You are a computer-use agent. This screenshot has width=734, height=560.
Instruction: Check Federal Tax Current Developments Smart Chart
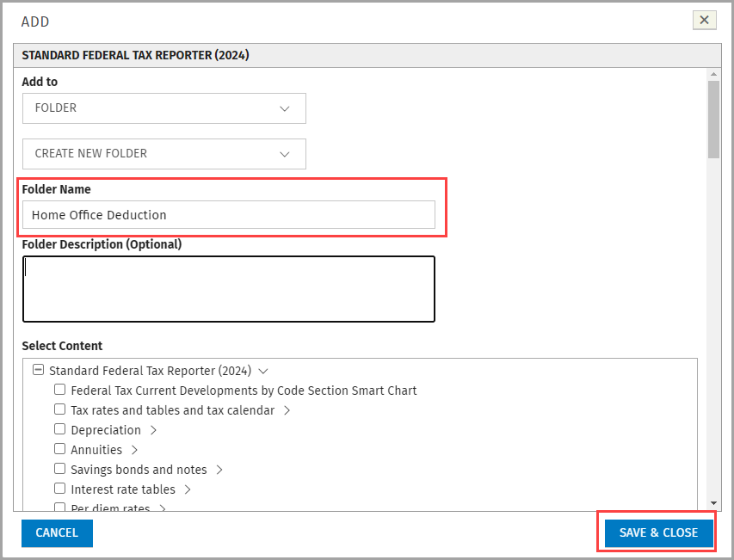tap(59, 389)
